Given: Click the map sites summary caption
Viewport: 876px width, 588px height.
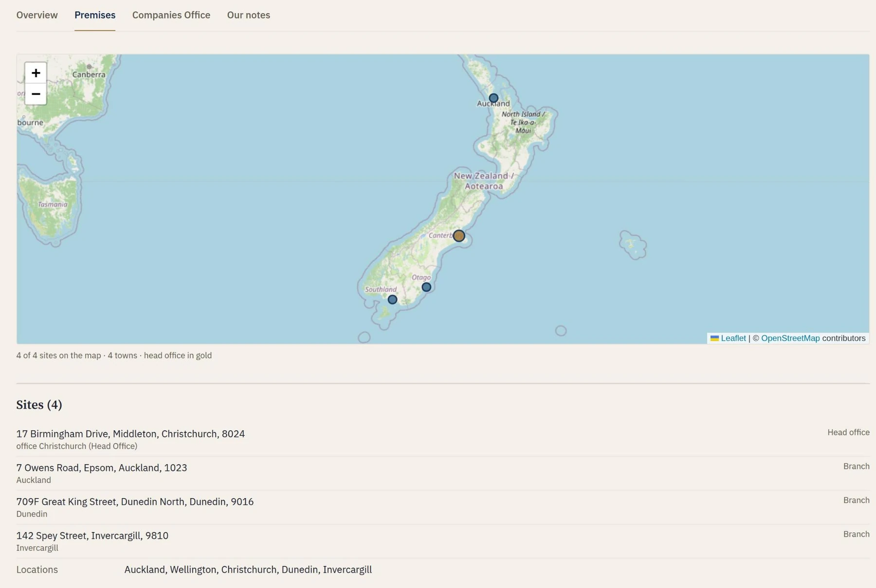Looking at the screenshot, I should pos(114,356).
